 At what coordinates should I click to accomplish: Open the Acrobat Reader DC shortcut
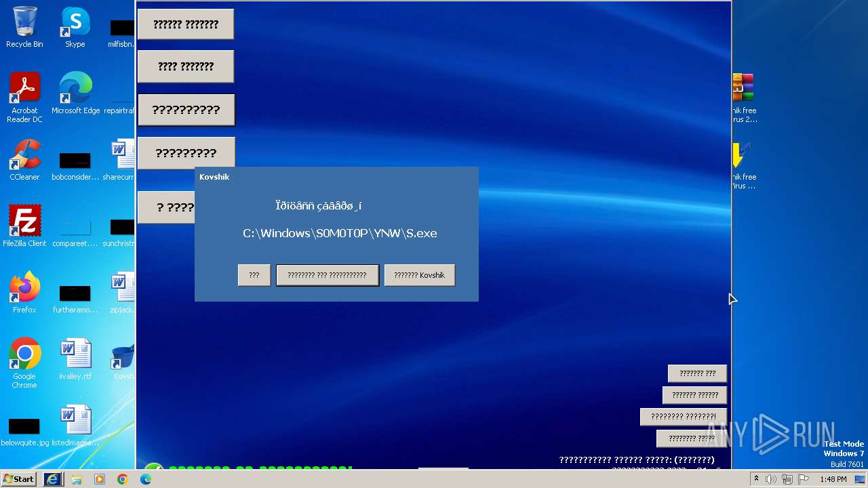click(24, 98)
